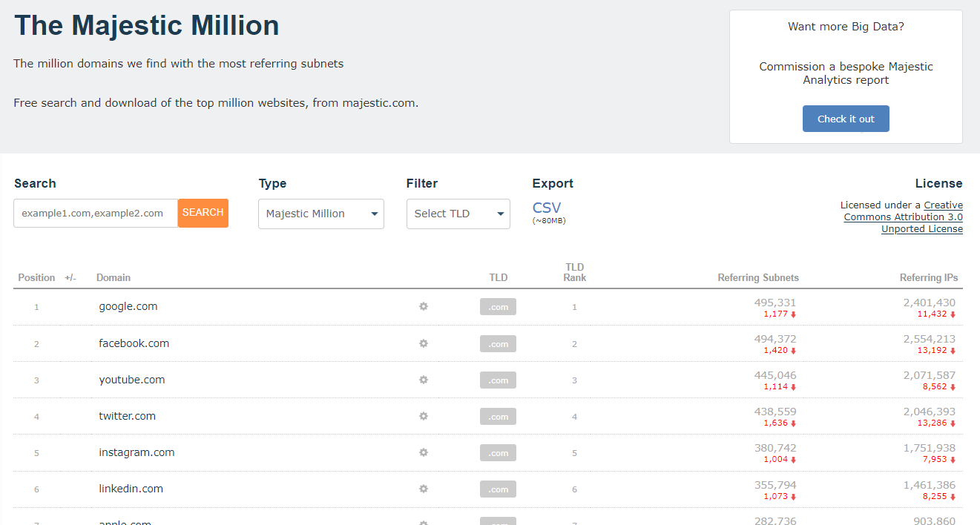This screenshot has width=980, height=525.
Task: Open the facebook.com domain entry
Action: 134,343
